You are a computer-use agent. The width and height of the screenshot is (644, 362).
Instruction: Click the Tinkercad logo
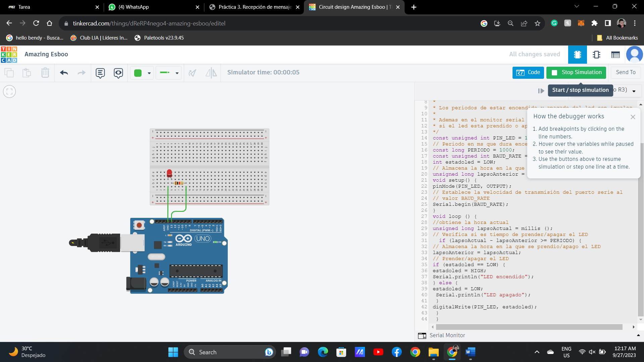(9, 55)
